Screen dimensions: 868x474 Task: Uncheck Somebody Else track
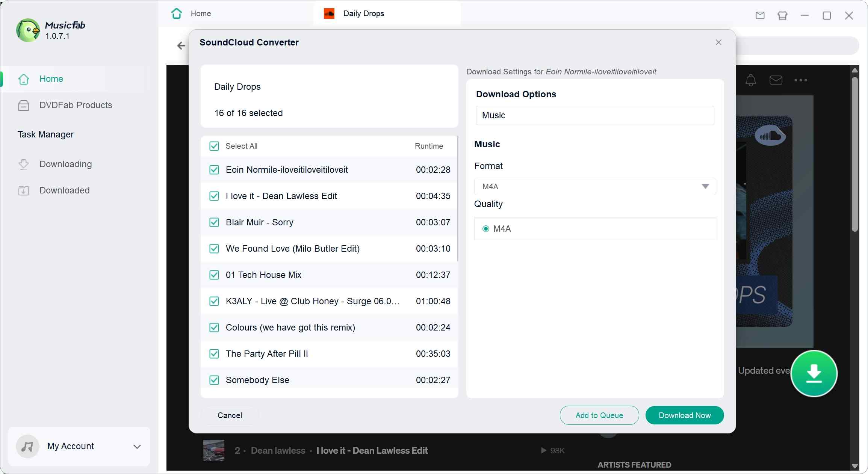214,380
